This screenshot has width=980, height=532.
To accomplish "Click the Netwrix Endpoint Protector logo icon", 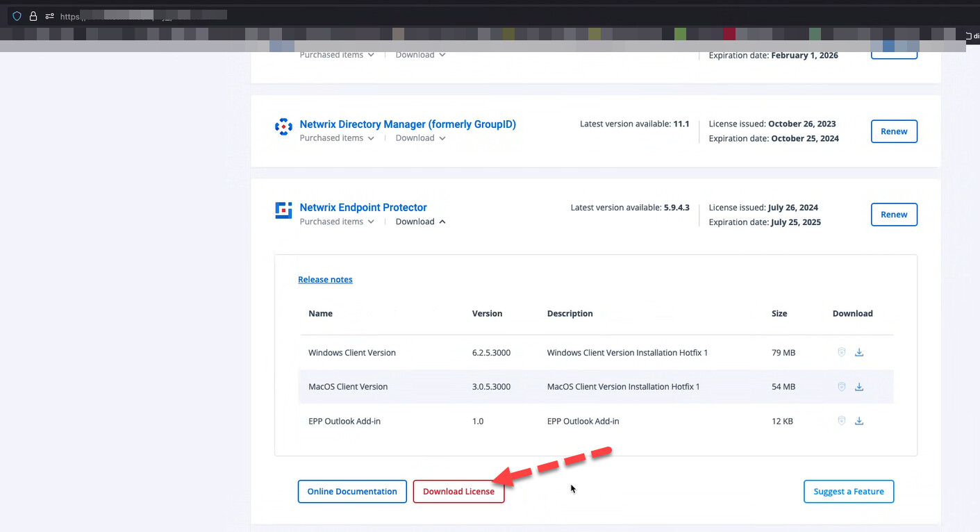I will click(x=283, y=210).
